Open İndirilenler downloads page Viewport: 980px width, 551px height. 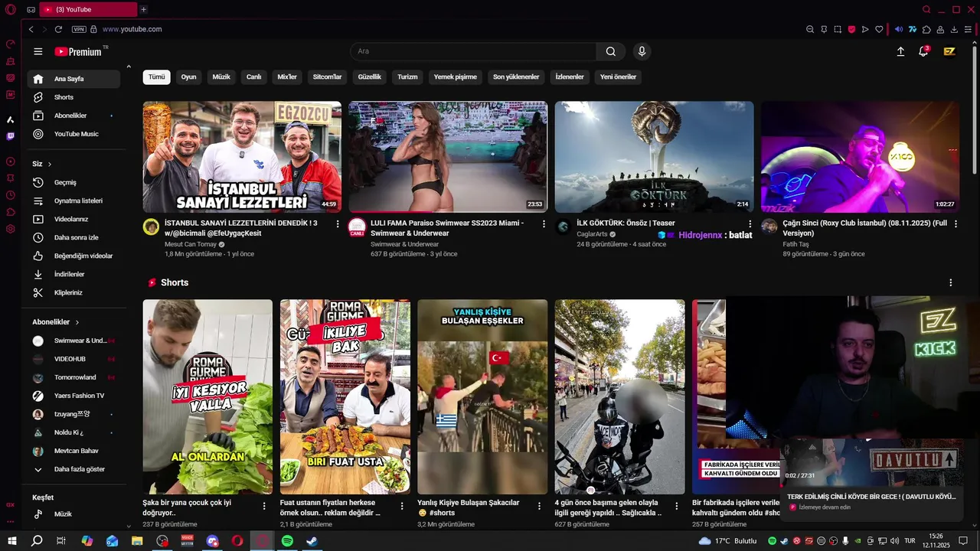tap(73, 274)
